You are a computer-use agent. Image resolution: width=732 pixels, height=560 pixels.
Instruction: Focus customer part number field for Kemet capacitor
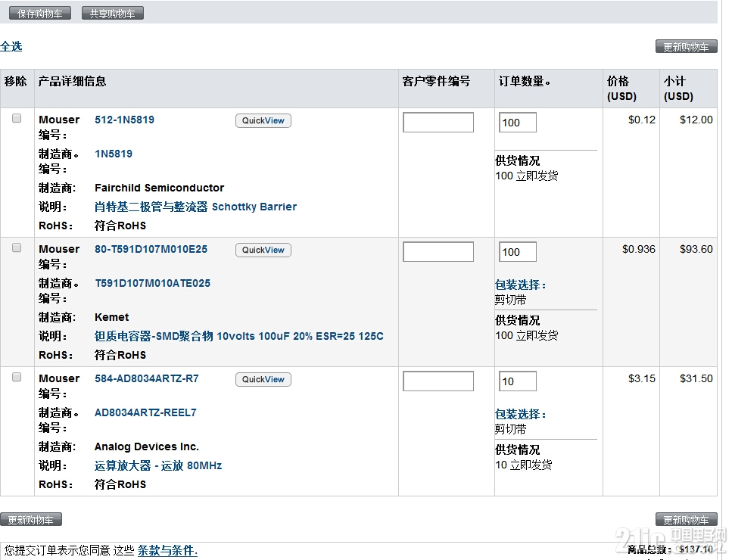click(438, 251)
